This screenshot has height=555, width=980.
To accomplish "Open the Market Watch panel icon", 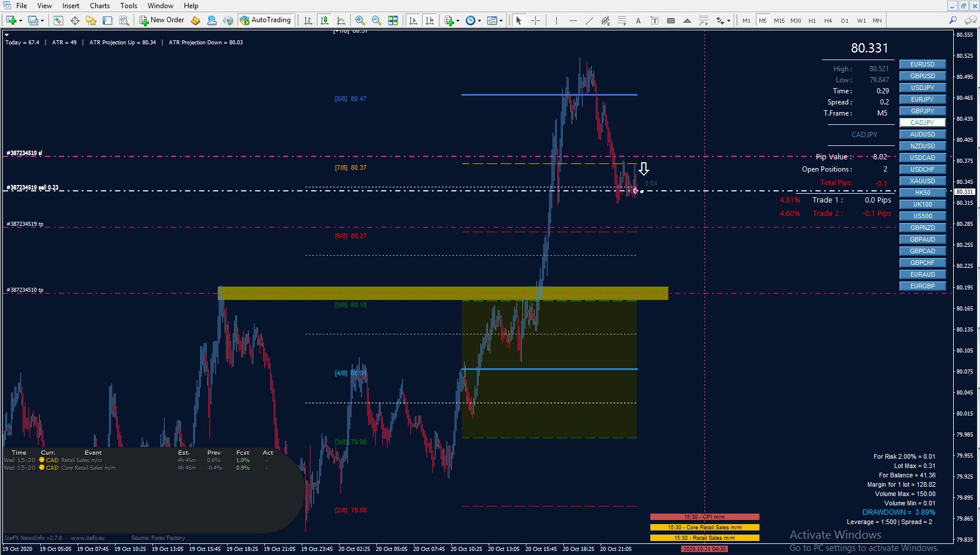I will [58, 20].
